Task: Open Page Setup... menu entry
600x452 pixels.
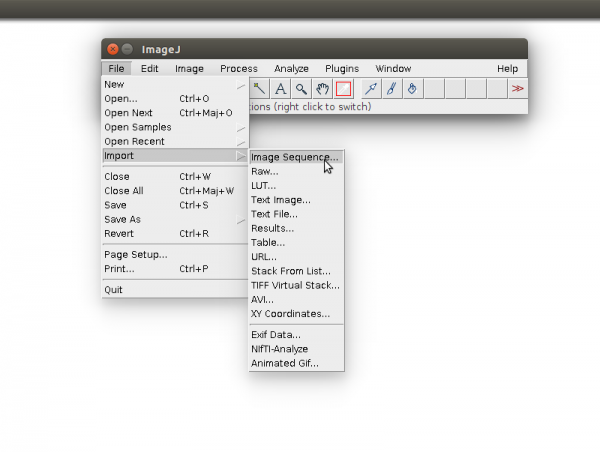Action: 176,255
